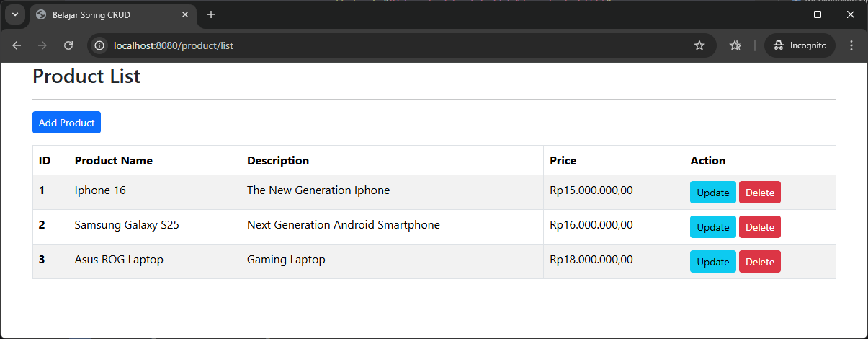Viewport: 868px width, 339px height.
Task: Click the forward navigation arrow
Action: (42, 45)
